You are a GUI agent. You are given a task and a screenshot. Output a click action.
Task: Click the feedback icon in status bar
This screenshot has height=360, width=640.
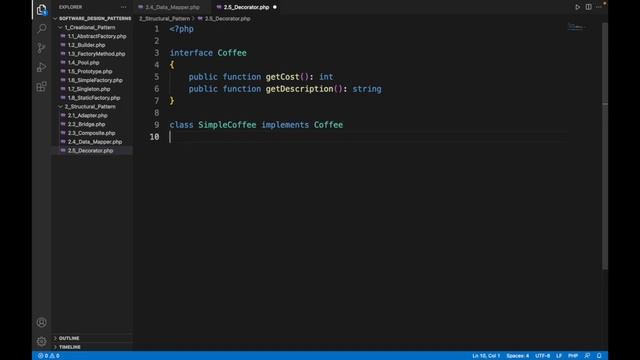(x=587, y=356)
